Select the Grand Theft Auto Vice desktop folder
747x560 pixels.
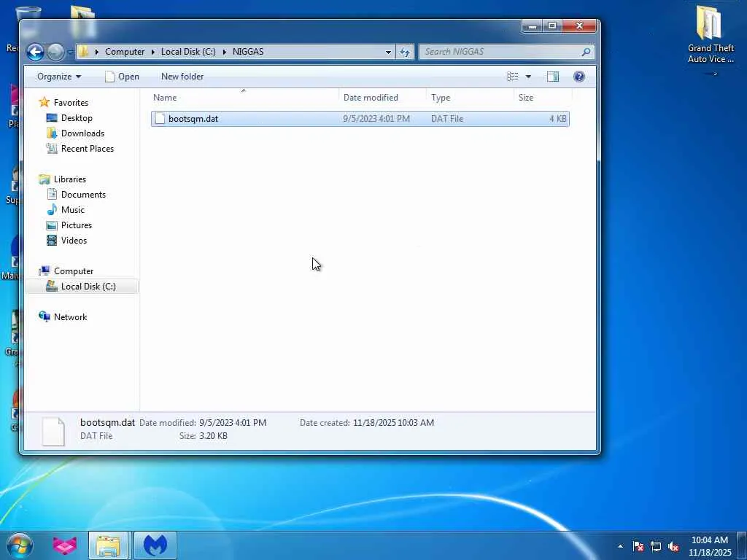(x=711, y=35)
